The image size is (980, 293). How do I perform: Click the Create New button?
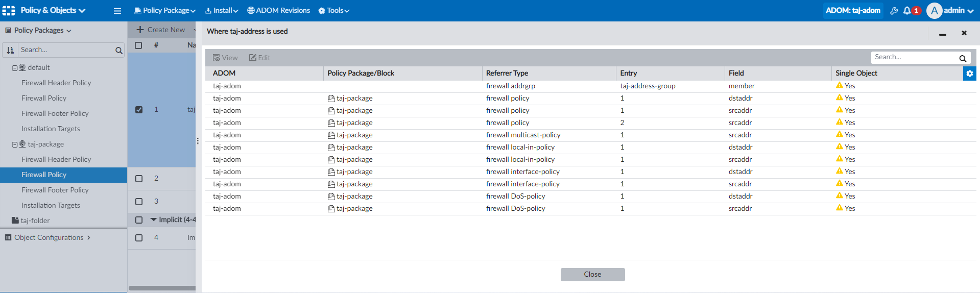pyautogui.click(x=161, y=30)
